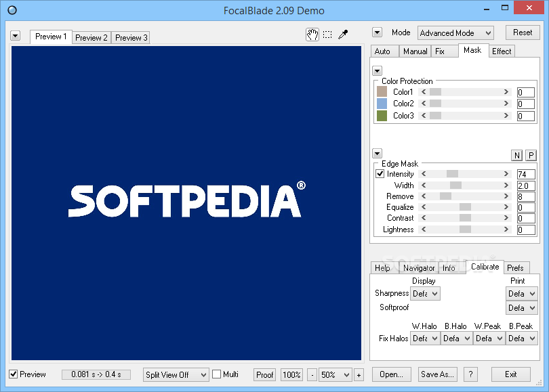Click the Open... button

point(392,374)
